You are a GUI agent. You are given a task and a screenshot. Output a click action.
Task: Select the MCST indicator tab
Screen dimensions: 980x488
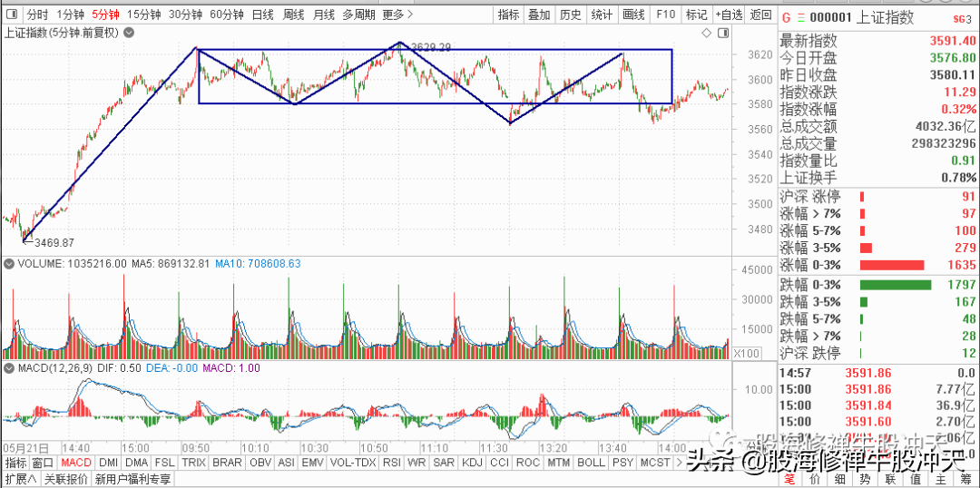click(655, 463)
